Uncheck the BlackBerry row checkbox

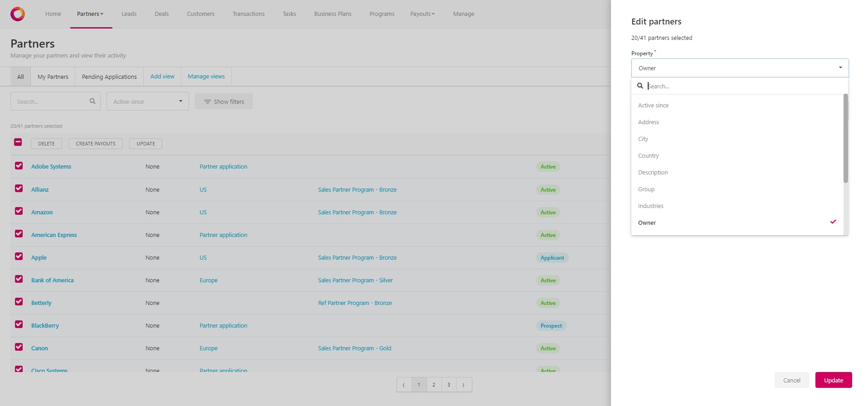(x=19, y=324)
